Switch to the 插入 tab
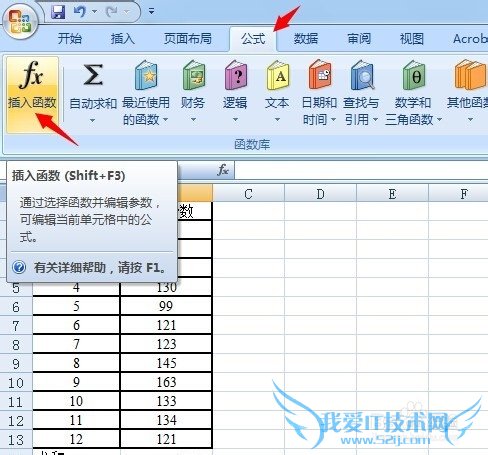 [x=123, y=39]
